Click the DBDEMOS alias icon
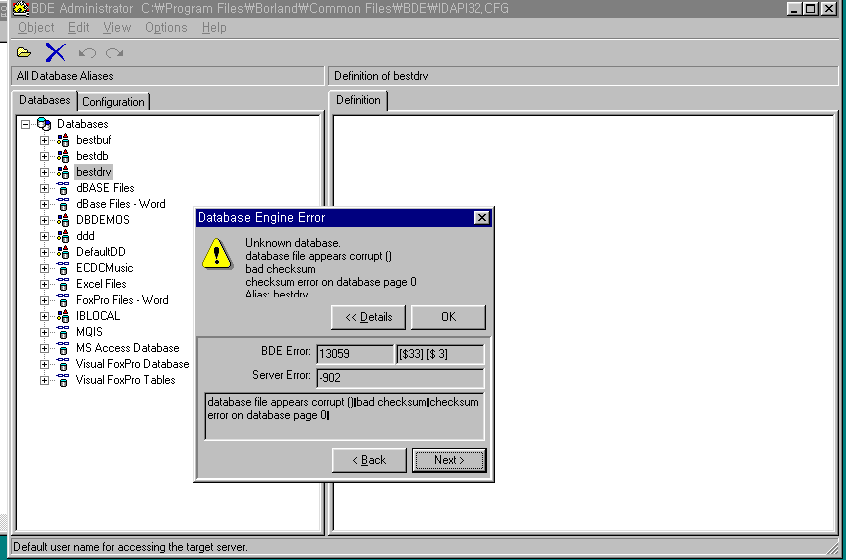The height and width of the screenshot is (560, 846). (x=63, y=220)
